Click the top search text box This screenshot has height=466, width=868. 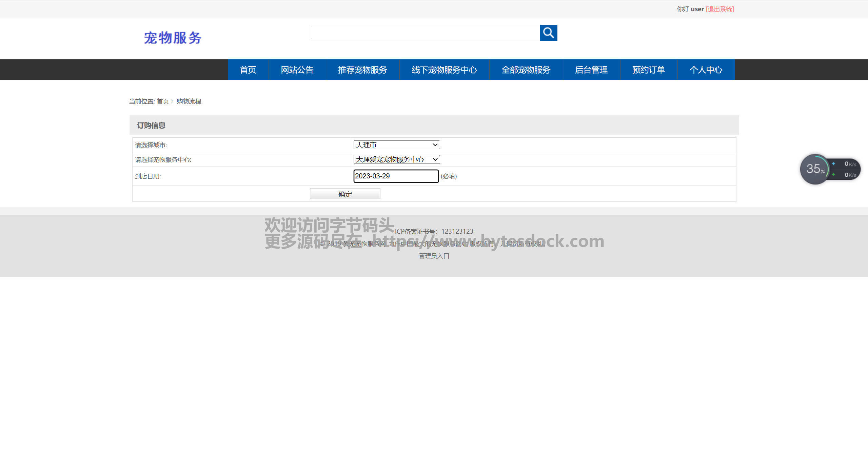425,33
